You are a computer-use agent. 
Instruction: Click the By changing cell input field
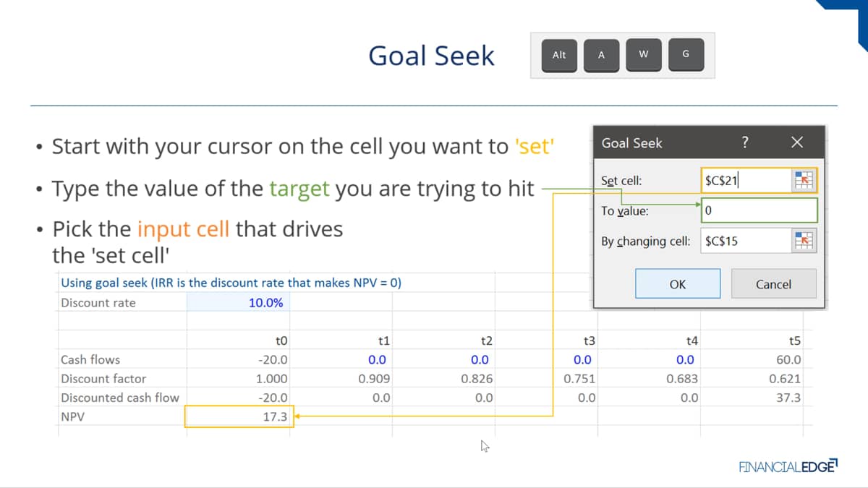coord(745,241)
